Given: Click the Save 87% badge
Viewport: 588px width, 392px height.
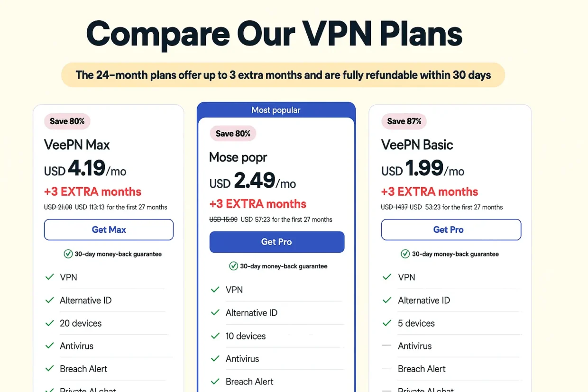Looking at the screenshot, I should point(404,121).
